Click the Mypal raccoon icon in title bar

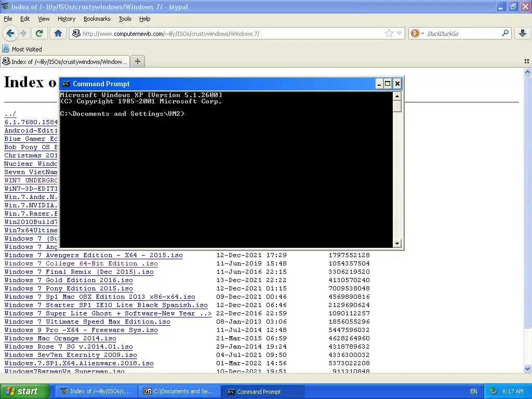(x=5, y=6)
